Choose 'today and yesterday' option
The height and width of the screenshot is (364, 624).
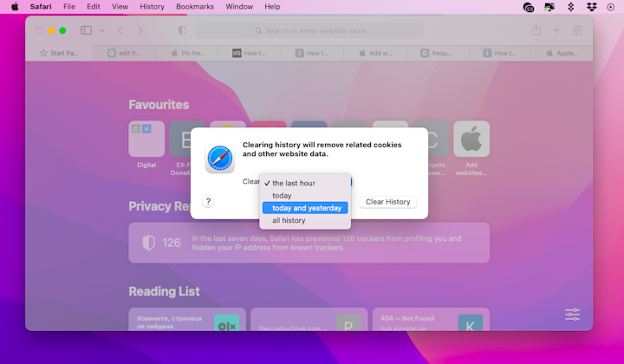pyautogui.click(x=305, y=208)
